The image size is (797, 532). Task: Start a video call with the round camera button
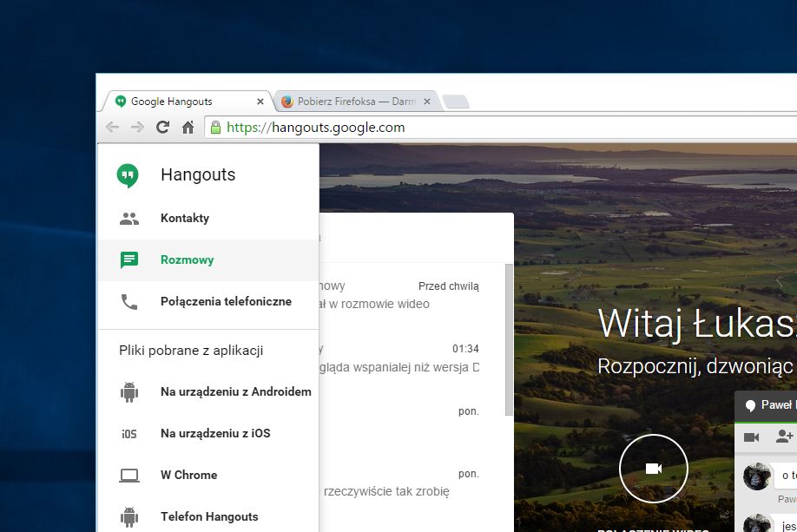(x=653, y=468)
